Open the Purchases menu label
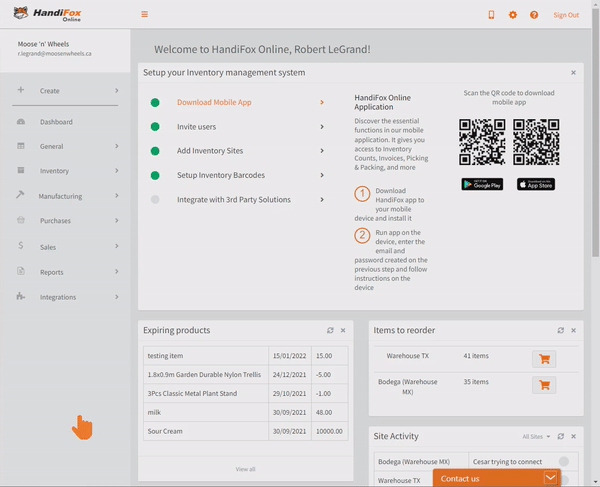This screenshot has width=600, height=487. point(55,221)
